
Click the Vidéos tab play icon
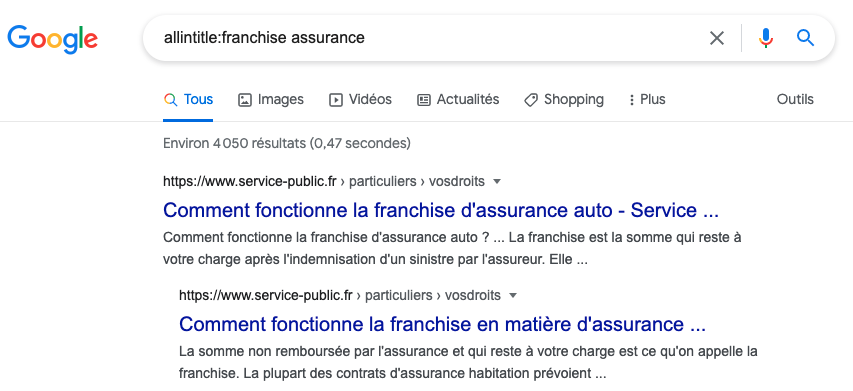pyautogui.click(x=336, y=100)
